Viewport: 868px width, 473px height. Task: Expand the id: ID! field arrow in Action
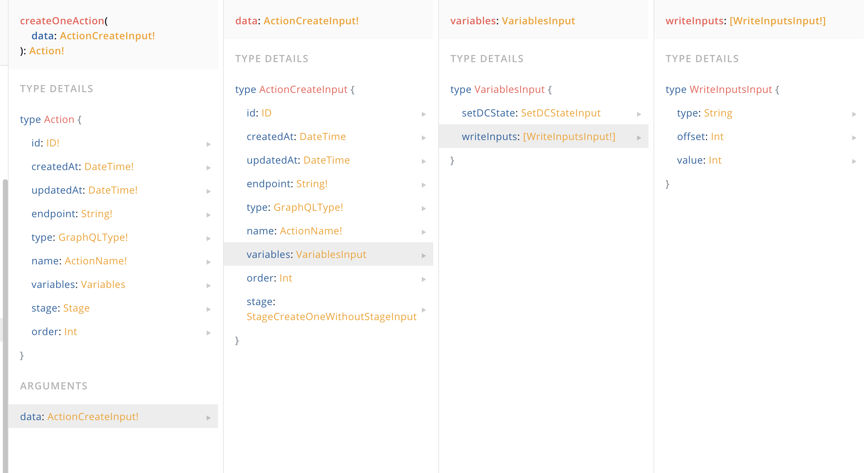[x=209, y=144]
